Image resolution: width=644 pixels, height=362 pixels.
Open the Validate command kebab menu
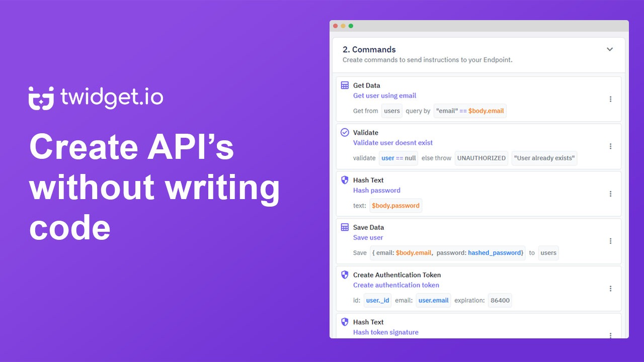(x=610, y=146)
